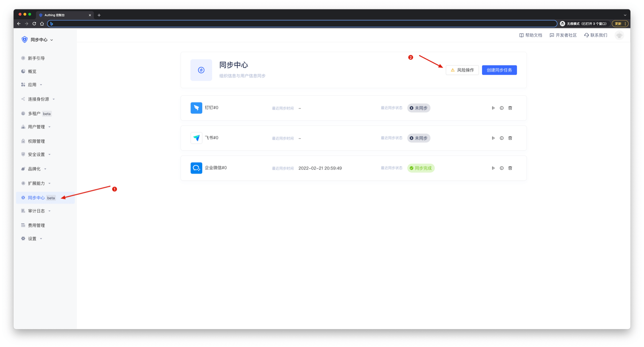Go to 权限管理 in the sidebar
This screenshot has width=644, height=347.
(x=36, y=141)
